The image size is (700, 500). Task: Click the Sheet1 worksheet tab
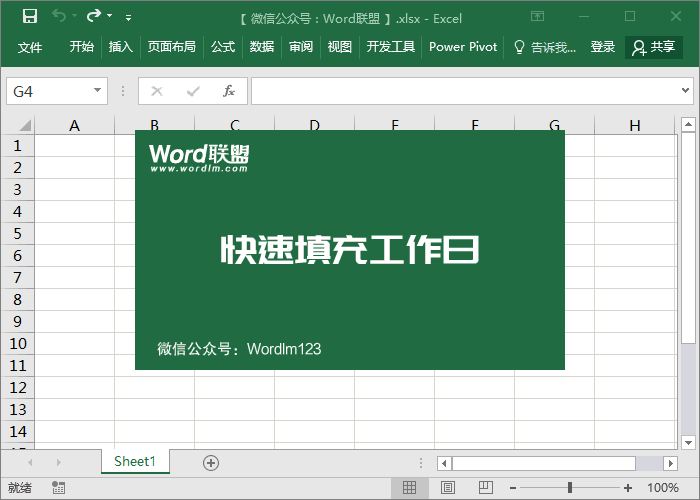(x=135, y=461)
